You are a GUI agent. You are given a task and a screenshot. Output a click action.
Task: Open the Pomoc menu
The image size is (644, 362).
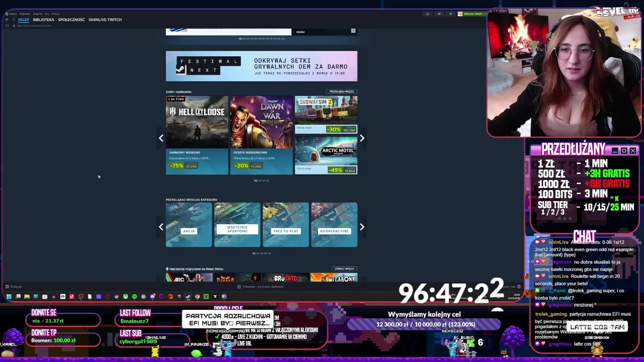click(x=56, y=14)
